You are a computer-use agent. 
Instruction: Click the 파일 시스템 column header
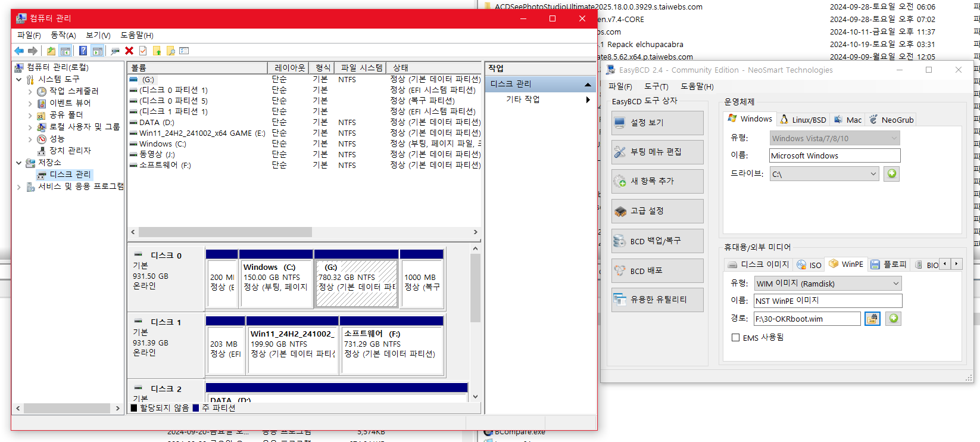(360, 68)
